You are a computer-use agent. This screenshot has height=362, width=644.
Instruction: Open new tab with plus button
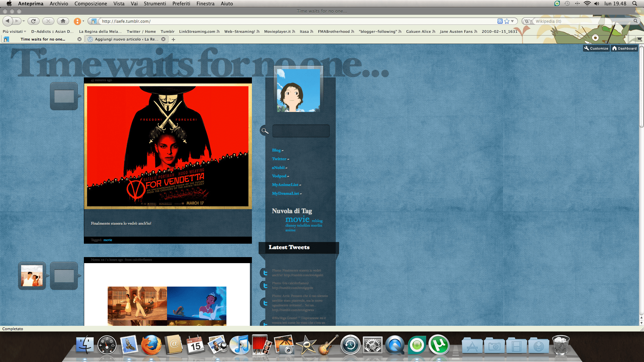click(x=173, y=40)
